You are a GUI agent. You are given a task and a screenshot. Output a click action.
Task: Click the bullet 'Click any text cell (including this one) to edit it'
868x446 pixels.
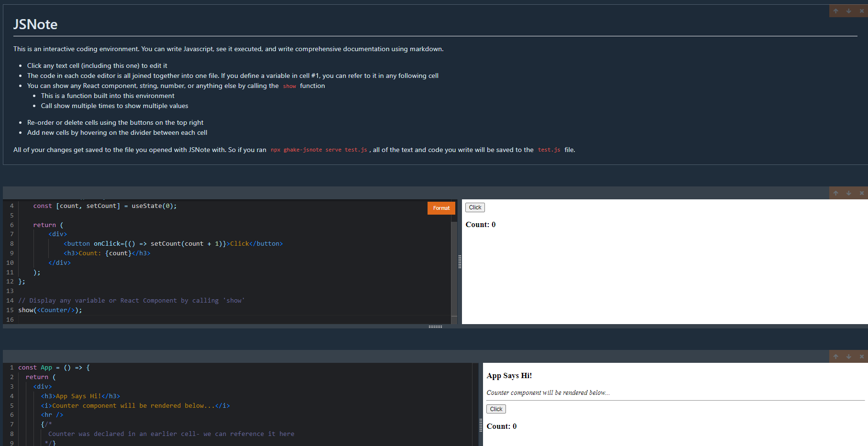click(x=97, y=66)
